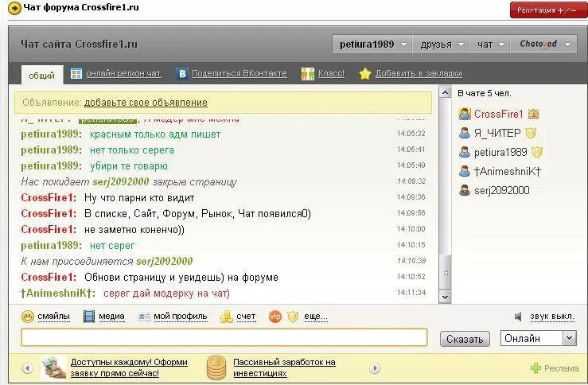Click the crown icon next to CrossFire1
The height and width of the screenshot is (385, 588).
click(533, 114)
